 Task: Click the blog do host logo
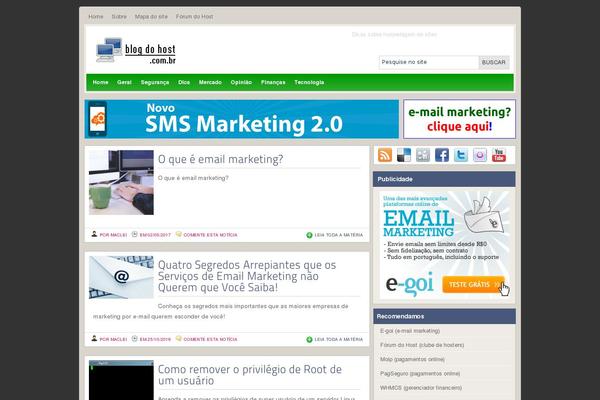(136, 50)
